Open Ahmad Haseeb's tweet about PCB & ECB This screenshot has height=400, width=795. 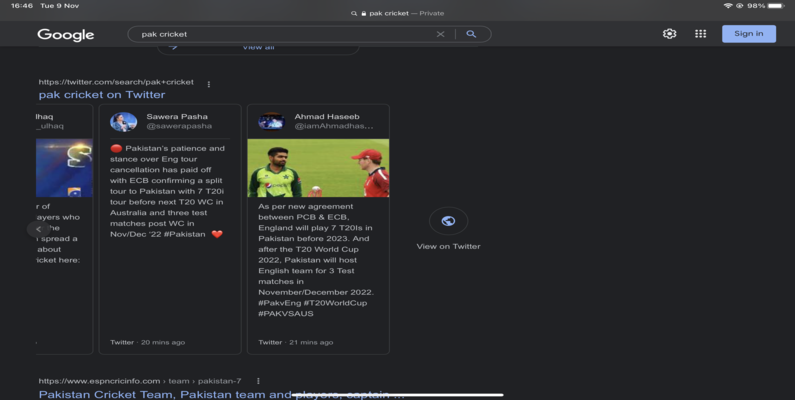coord(316,260)
